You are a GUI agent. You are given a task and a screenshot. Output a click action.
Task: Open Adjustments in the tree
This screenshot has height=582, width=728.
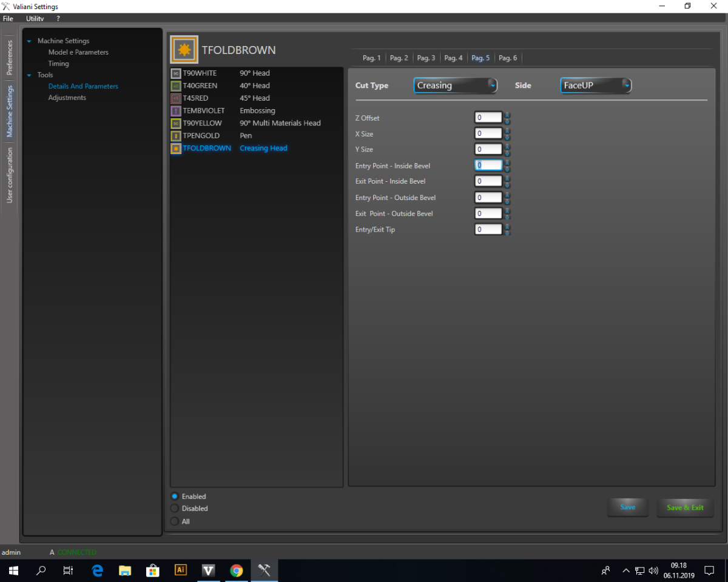tap(67, 98)
